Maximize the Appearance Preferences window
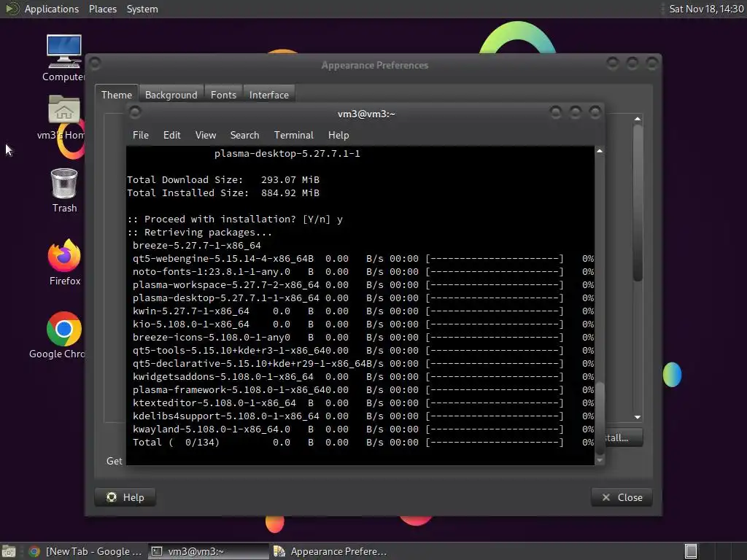Screen dimensions: 747x560 [632, 63]
